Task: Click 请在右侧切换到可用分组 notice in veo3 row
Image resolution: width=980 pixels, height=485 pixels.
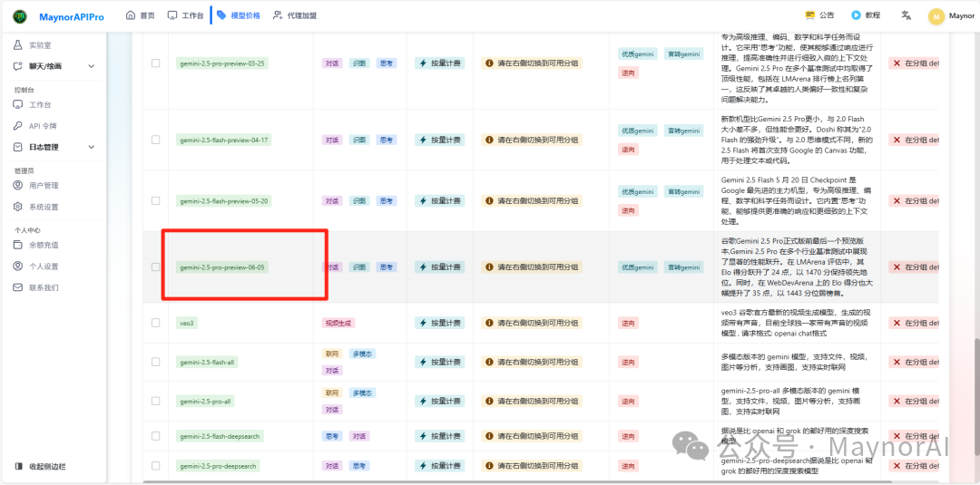Action: tap(531, 323)
